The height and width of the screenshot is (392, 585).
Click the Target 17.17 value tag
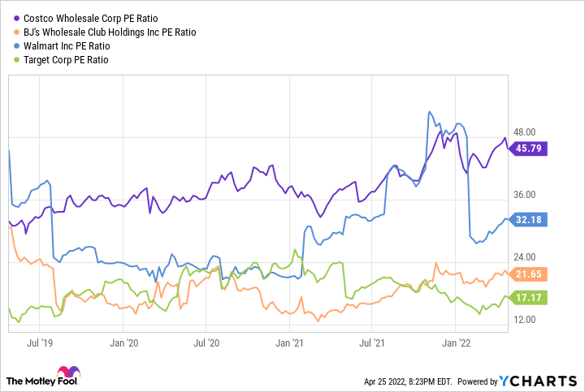pyautogui.click(x=532, y=298)
